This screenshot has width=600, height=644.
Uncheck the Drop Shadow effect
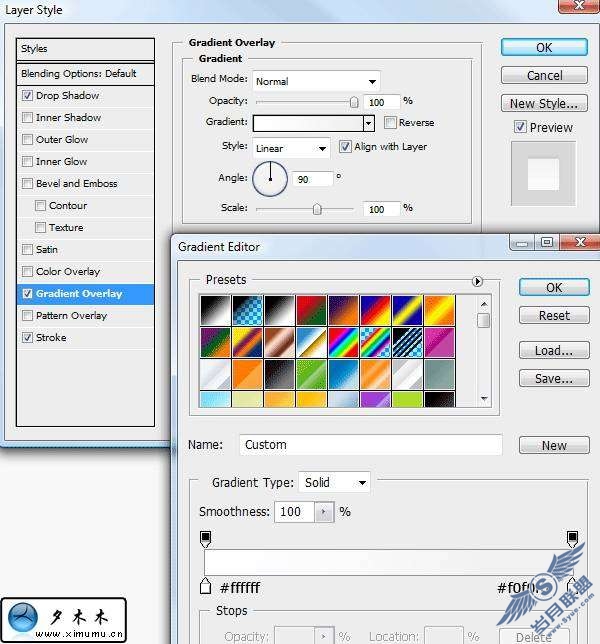[x=27, y=95]
